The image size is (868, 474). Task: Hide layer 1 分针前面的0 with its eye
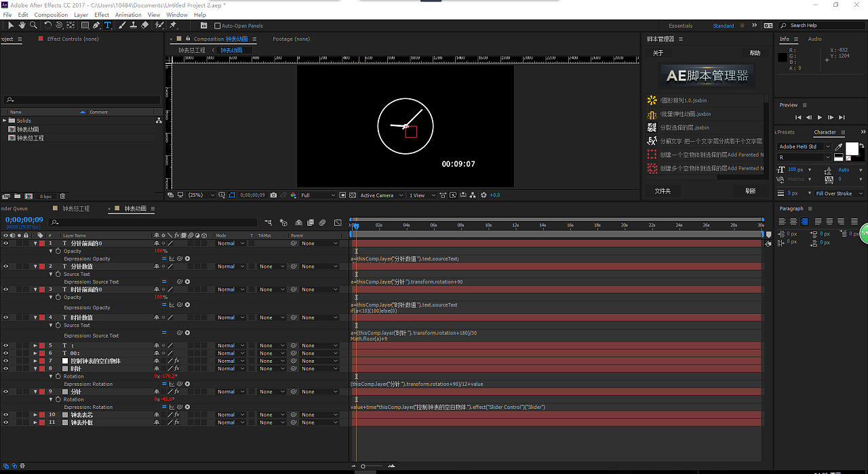point(5,243)
